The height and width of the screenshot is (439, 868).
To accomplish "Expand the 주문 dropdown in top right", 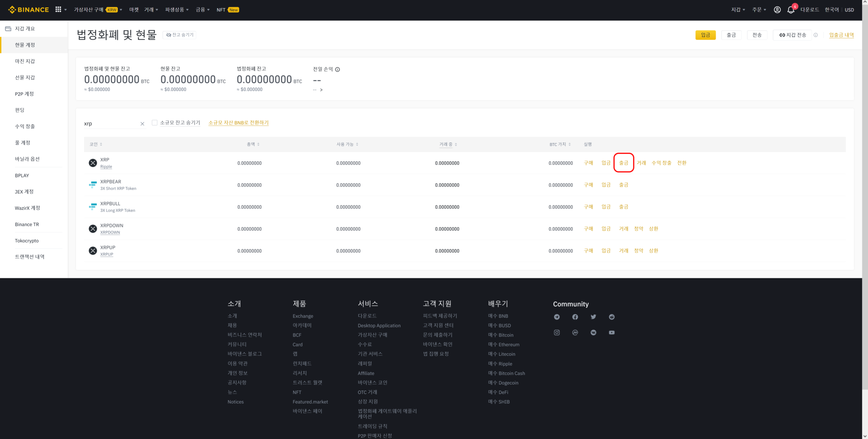I will pyautogui.click(x=759, y=10).
